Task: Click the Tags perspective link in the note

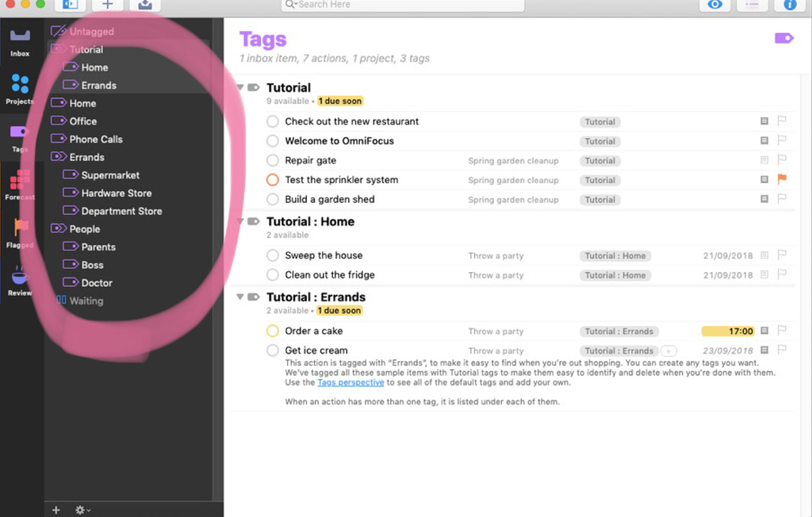Action: 351,382
